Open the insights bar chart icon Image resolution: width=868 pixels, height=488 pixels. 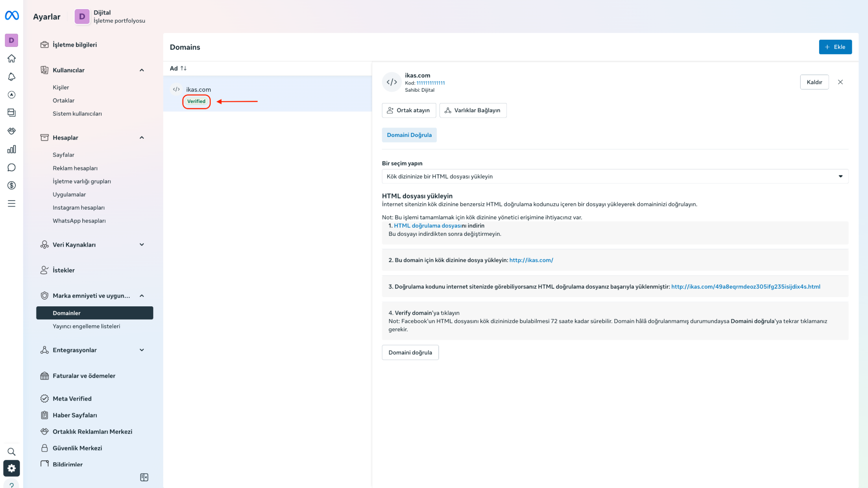point(12,149)
